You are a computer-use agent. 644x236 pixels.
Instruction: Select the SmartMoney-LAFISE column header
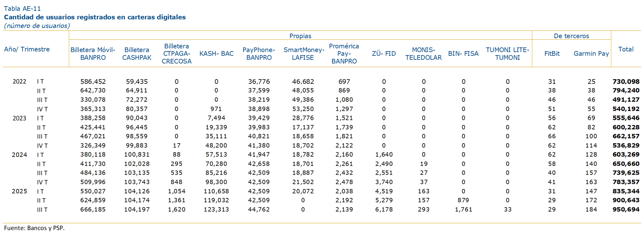(x=304, y=54)
